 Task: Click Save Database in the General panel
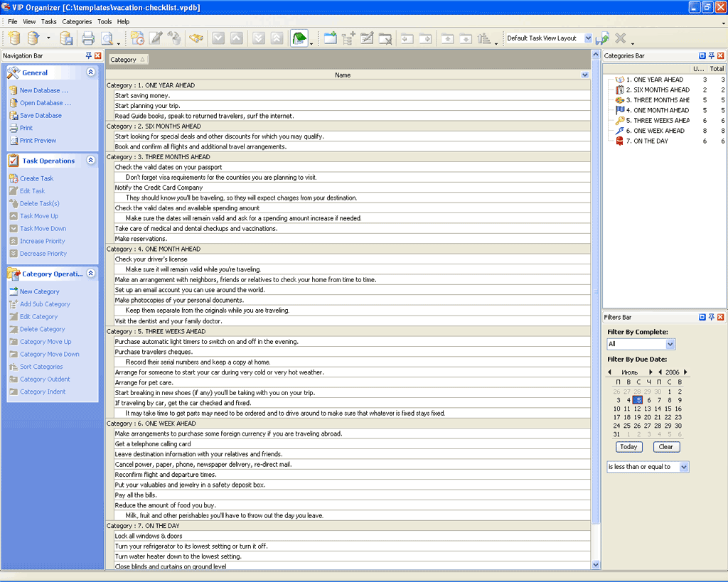coord(41,115)
